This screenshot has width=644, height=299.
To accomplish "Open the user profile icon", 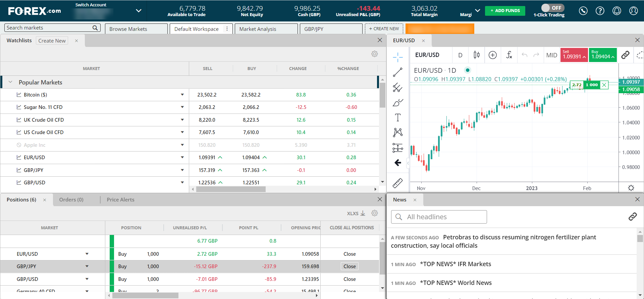I will (634, 11).
